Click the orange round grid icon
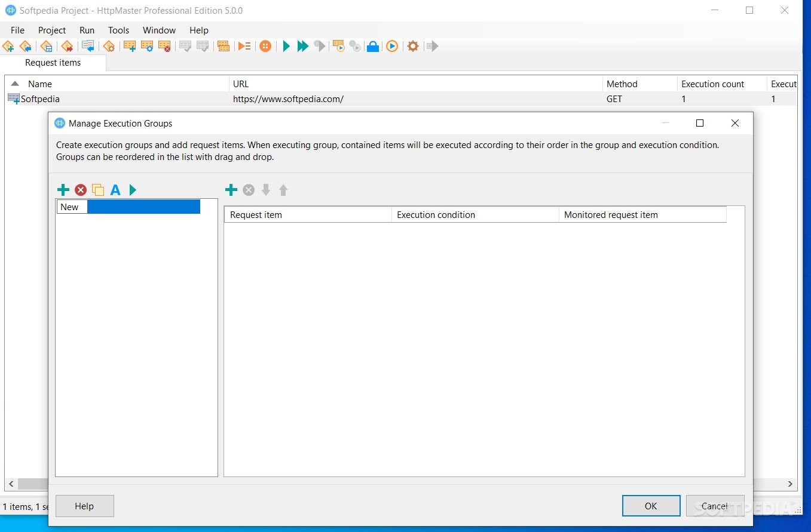Viewport: 811px width, 532px height. [265, 46]
